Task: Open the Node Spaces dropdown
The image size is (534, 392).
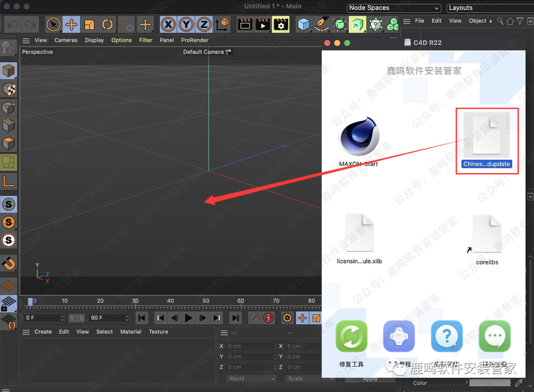Action: (x=394, y=8)
